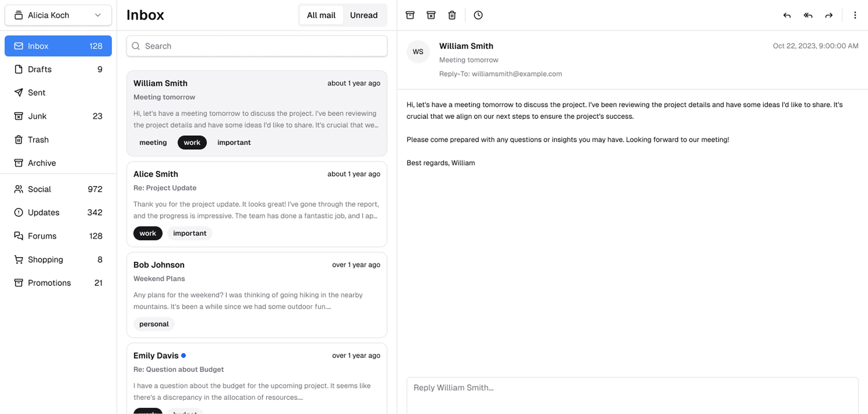The image size is (868, 414).
Task: Open the Shopping category
Action: [x=58, y=259]
